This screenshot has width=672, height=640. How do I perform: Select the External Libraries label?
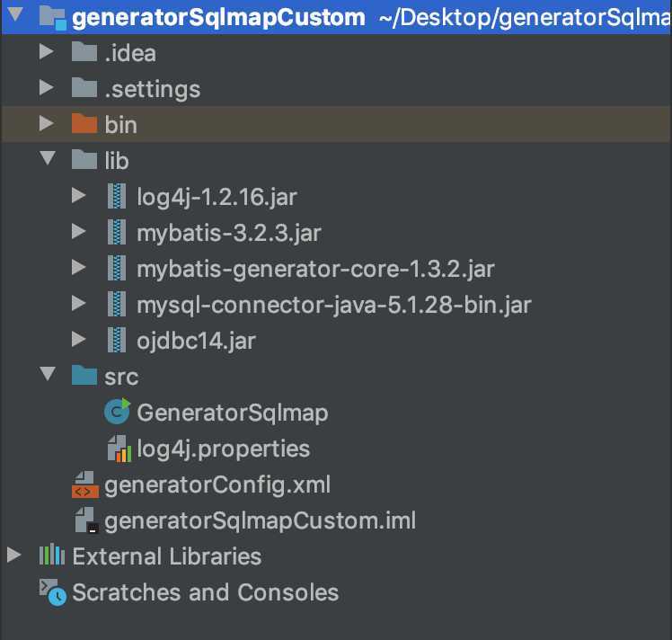point(167,556)
